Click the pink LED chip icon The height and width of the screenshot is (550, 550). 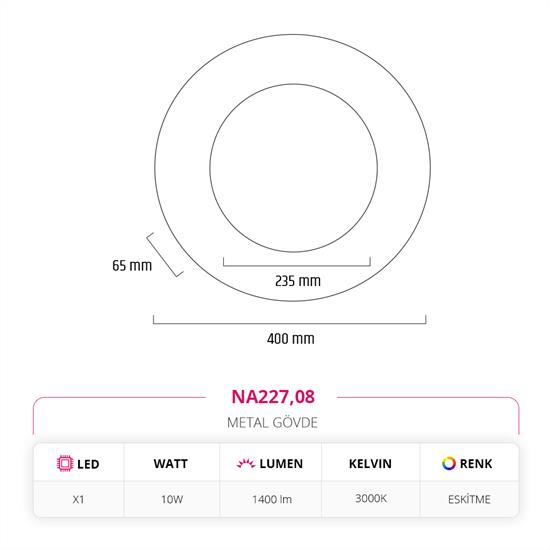pos(65,463)
